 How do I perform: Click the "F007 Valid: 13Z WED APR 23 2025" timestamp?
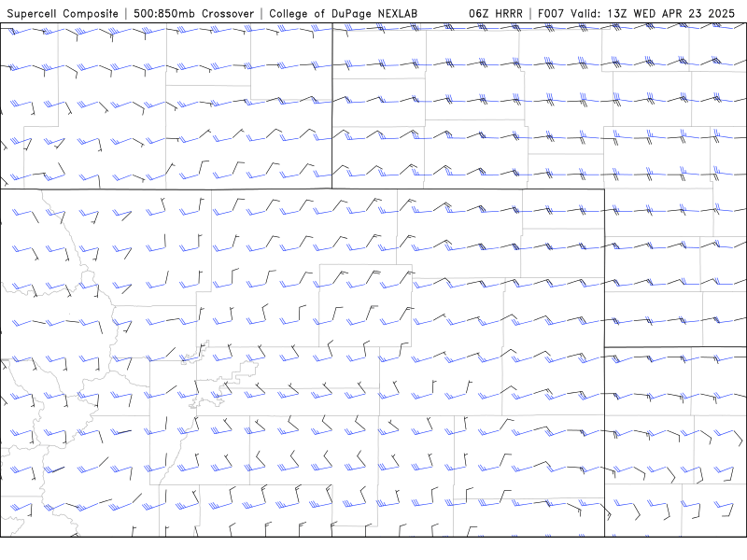pos(636,14)
